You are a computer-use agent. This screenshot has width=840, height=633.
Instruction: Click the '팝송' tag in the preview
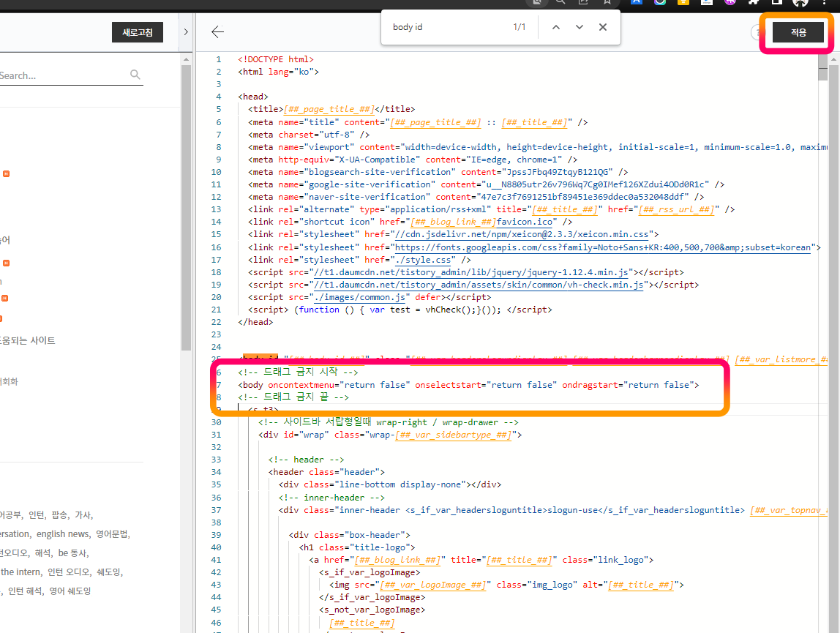coord(59,515)
